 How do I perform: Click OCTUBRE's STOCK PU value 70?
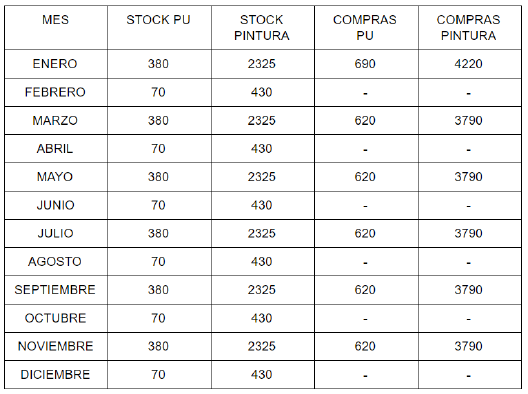pos(158,318)
